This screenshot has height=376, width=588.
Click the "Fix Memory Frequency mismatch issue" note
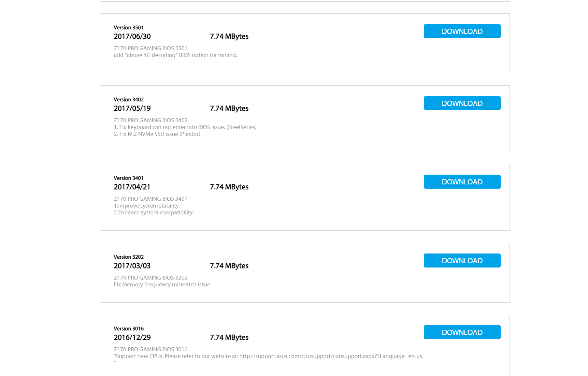coord(162,284)
